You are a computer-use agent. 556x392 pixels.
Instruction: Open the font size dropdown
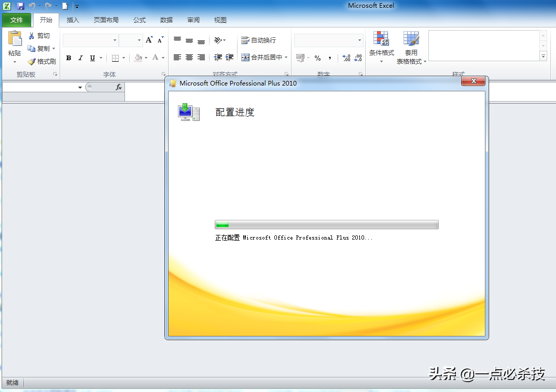[x=139, y=40]
